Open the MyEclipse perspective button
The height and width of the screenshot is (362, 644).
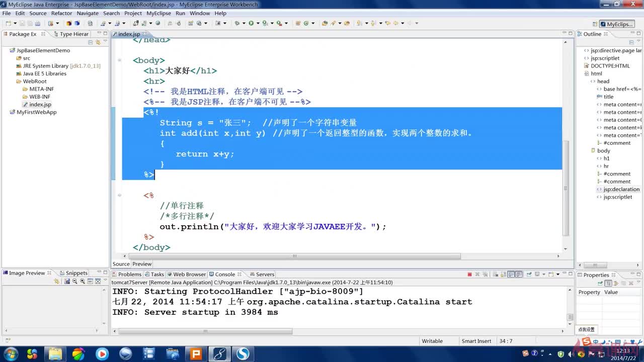tap(616, 24)
